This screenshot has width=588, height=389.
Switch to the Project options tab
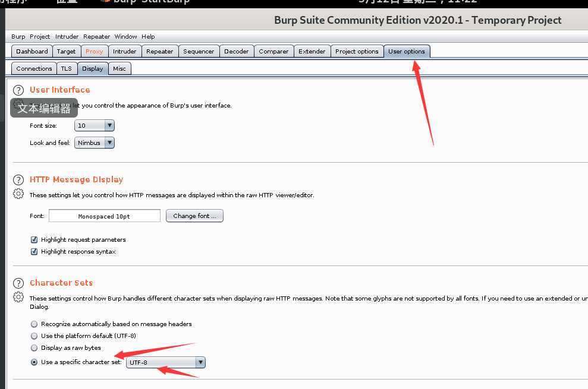357,51
